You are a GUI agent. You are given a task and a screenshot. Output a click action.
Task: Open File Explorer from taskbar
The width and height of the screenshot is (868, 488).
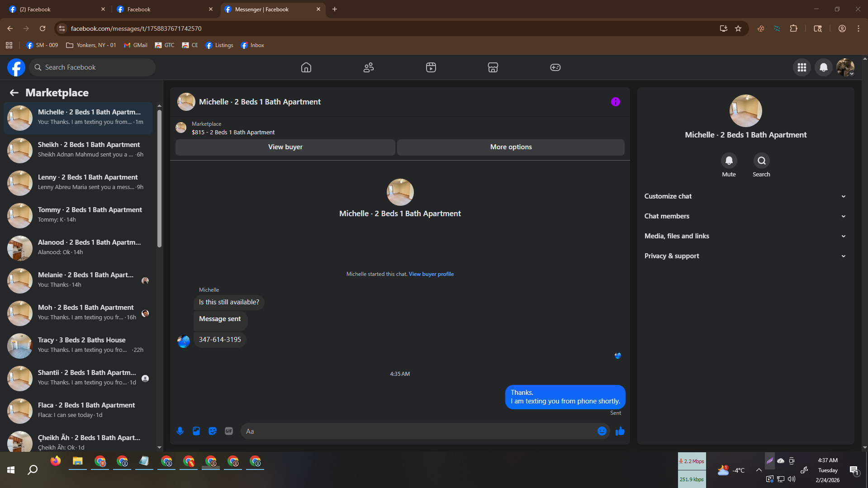coord(78,461)
